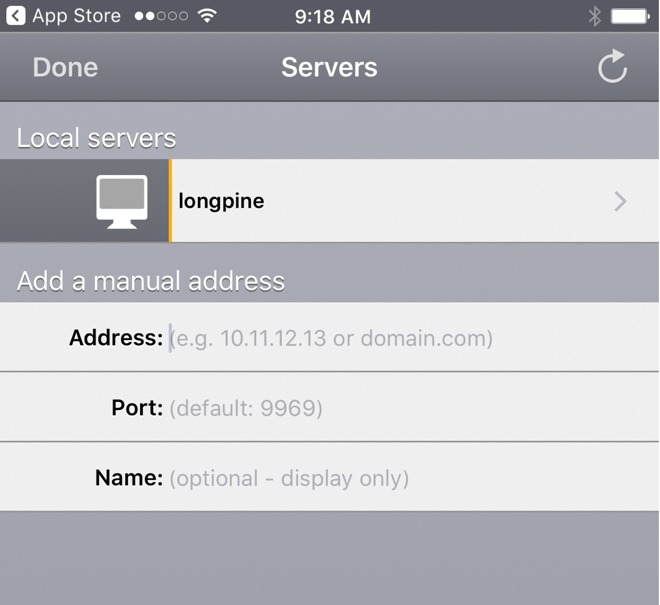Tap the Add a manual address header
The image size is (660, 605).
[x=151, y=281]
